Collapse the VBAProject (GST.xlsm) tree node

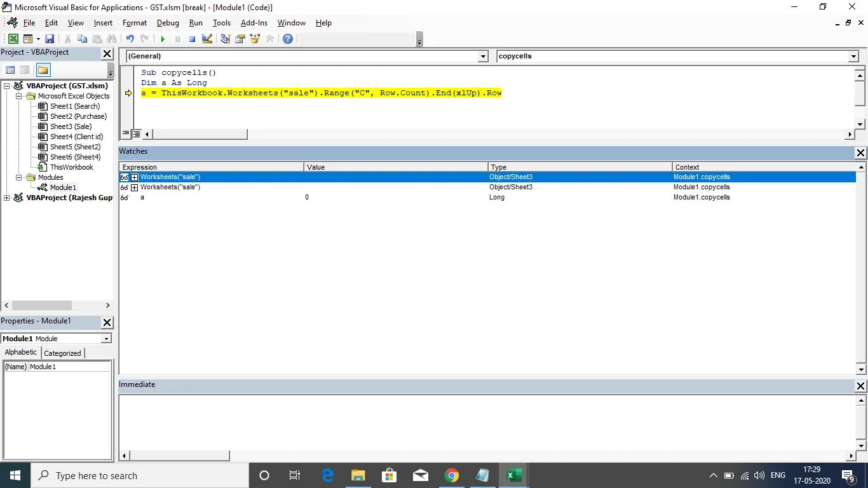pyautogui.click(x=7, y=86)
